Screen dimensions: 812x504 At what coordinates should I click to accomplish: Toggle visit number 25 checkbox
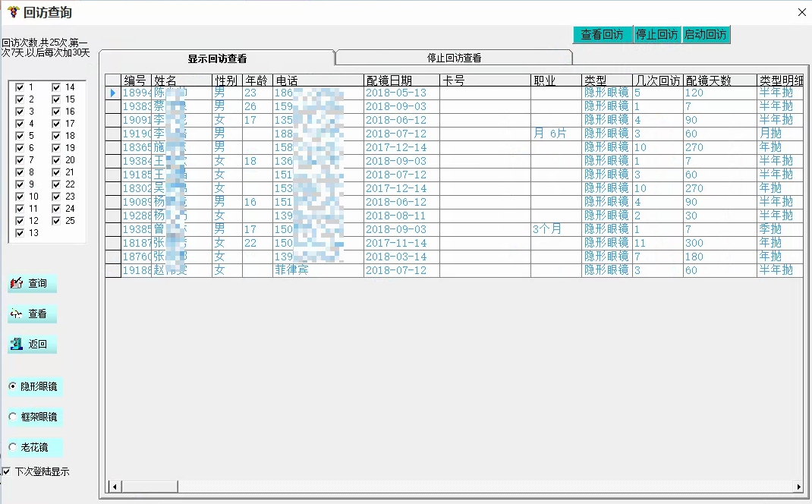tap(56, 221)
